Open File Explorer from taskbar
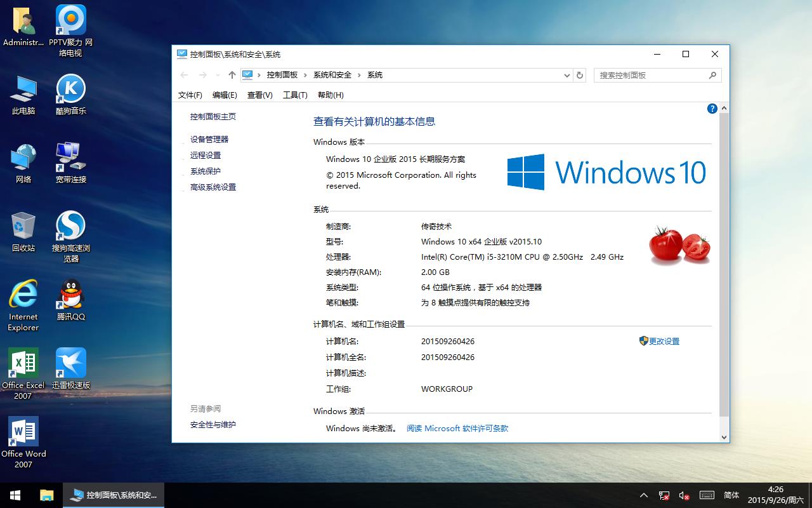 (x=47, y=495)
